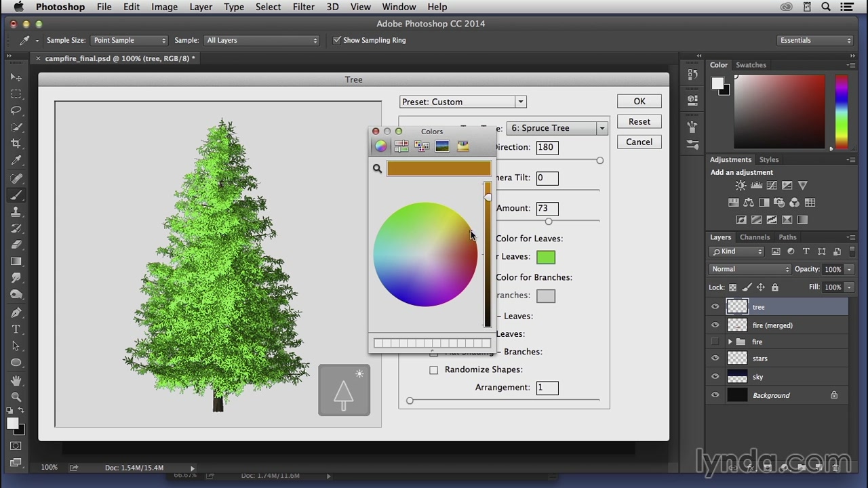Select the Zoom tool in the toolbar
868x488 pixels.
pos(16,397)
